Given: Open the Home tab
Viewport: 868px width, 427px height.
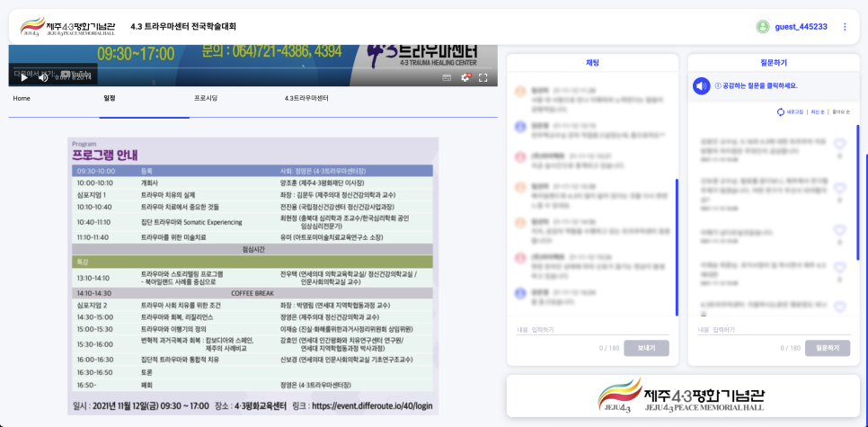Looking at the screenshot, I should click(x=22, y=99).
